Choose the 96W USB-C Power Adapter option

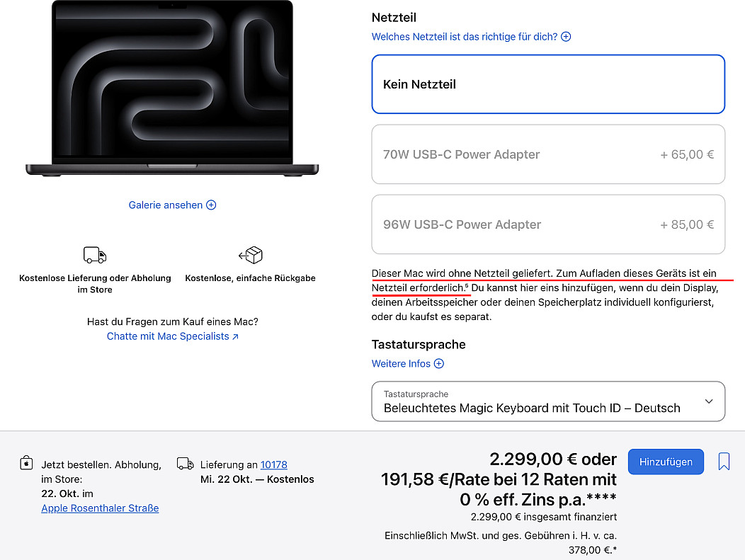point(548,224)
